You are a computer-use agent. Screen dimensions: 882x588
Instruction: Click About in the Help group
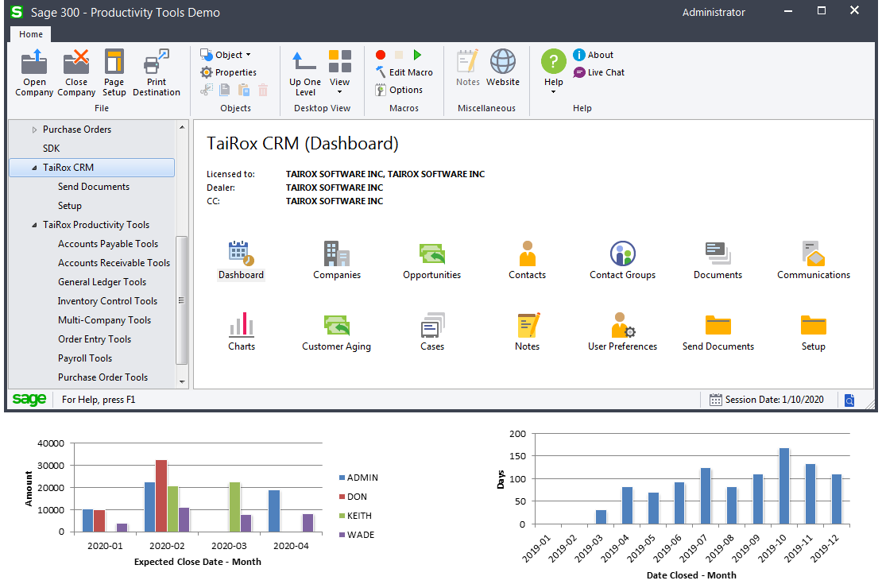coord(593,55)
